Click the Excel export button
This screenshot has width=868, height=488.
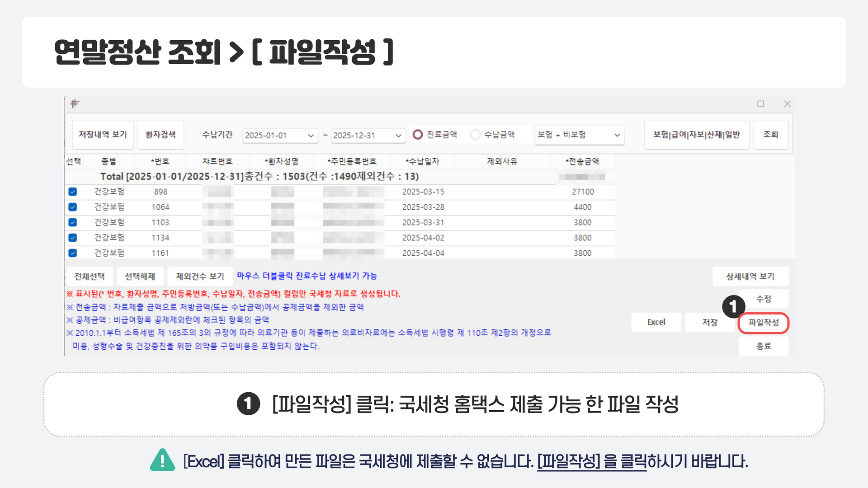pyautogui.click(x=656, y=323)
